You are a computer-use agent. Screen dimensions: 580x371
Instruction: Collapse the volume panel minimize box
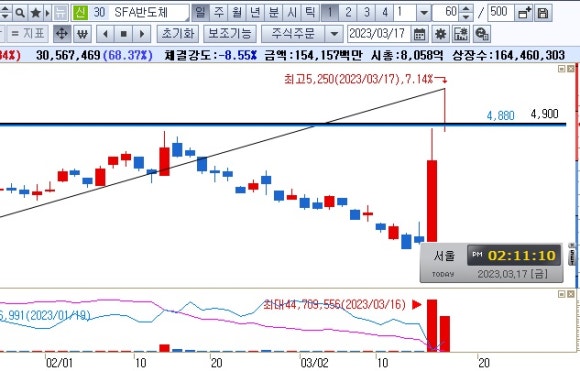(x=562, y=294)
